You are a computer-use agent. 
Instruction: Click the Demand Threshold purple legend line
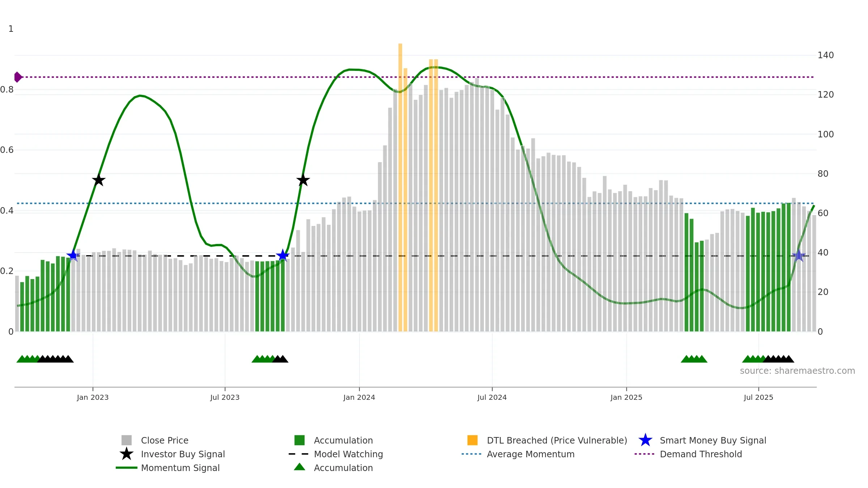644,454
